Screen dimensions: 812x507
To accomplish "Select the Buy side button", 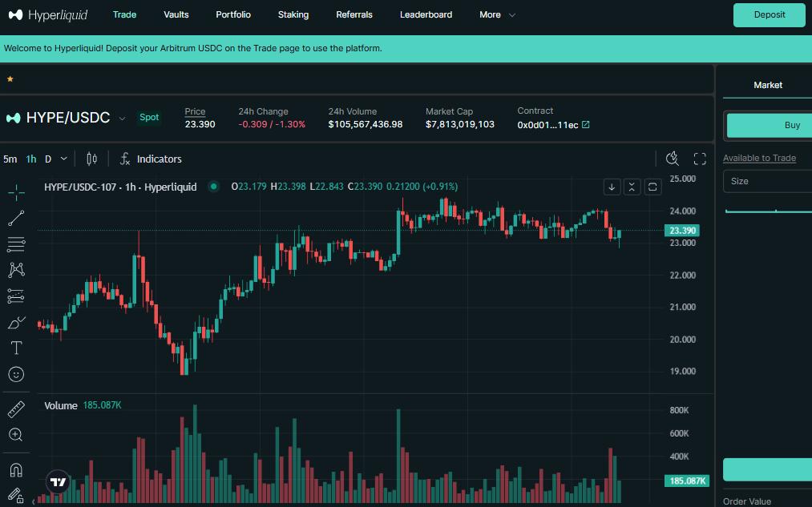I will click(x=770, y=125).
